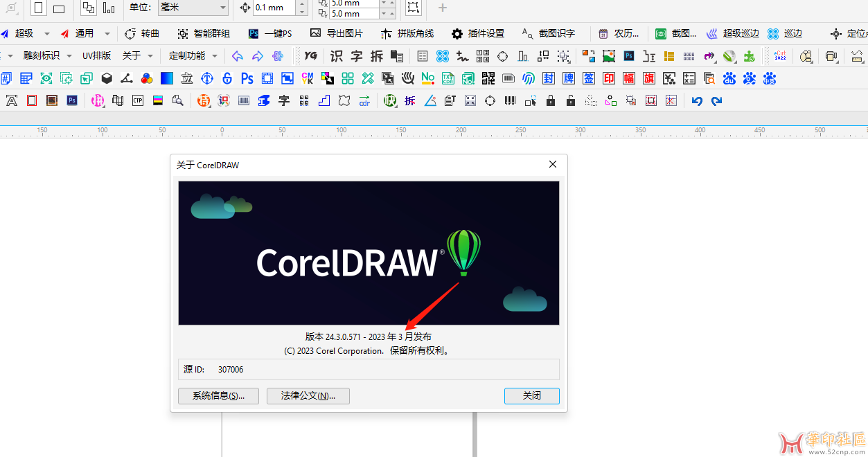Click the green circular 快 icon

[390, 101]
